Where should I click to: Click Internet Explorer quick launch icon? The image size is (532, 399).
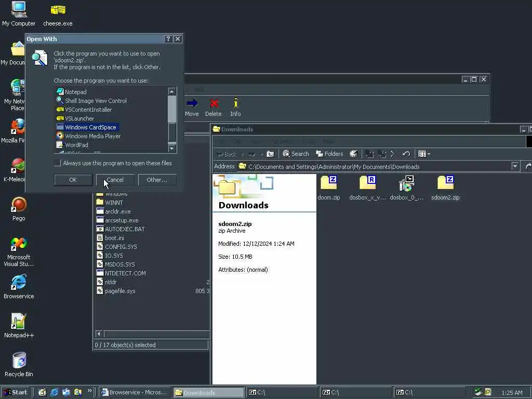pos(54,393)
